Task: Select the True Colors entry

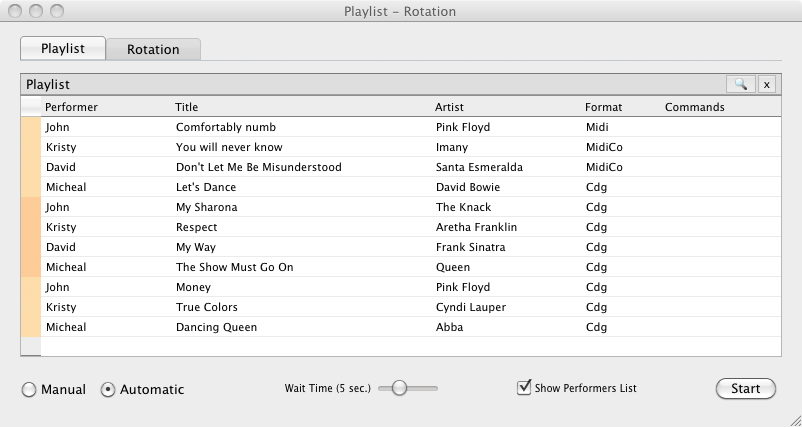Action: pos(207,307)
